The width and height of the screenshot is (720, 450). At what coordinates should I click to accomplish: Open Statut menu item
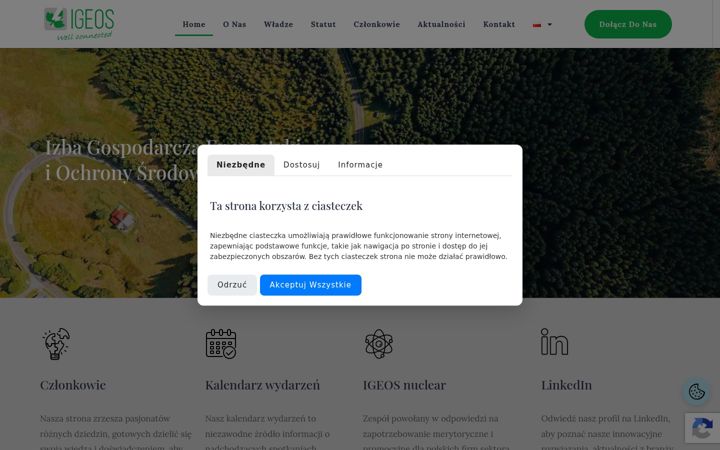tap(323, 24)
